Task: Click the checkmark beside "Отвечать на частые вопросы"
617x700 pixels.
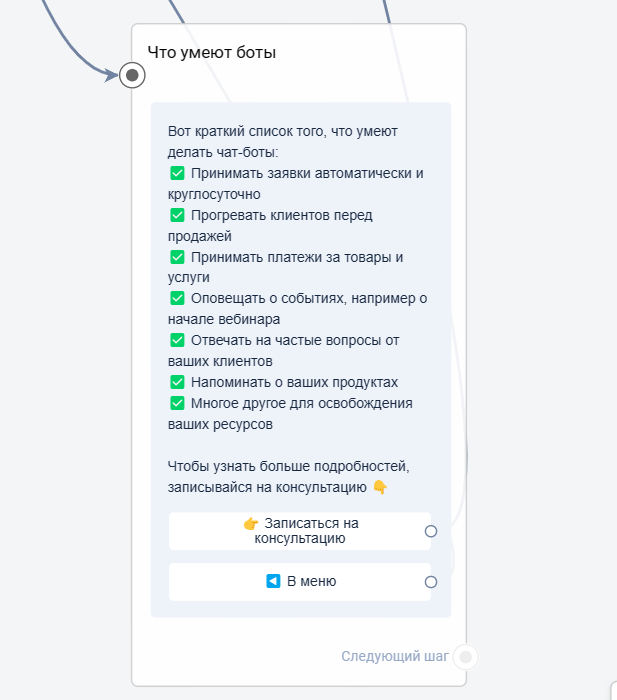Action: point(177,340)
